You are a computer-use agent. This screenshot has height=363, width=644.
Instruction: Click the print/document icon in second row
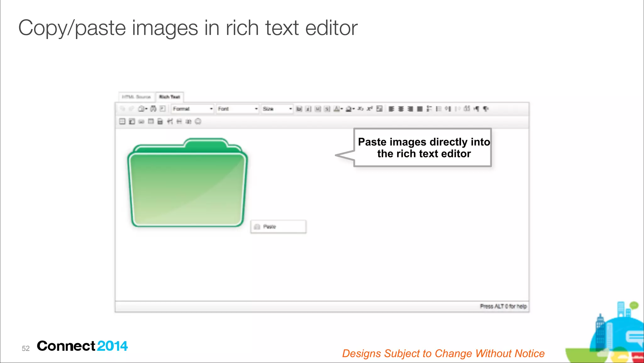(160, 122)
